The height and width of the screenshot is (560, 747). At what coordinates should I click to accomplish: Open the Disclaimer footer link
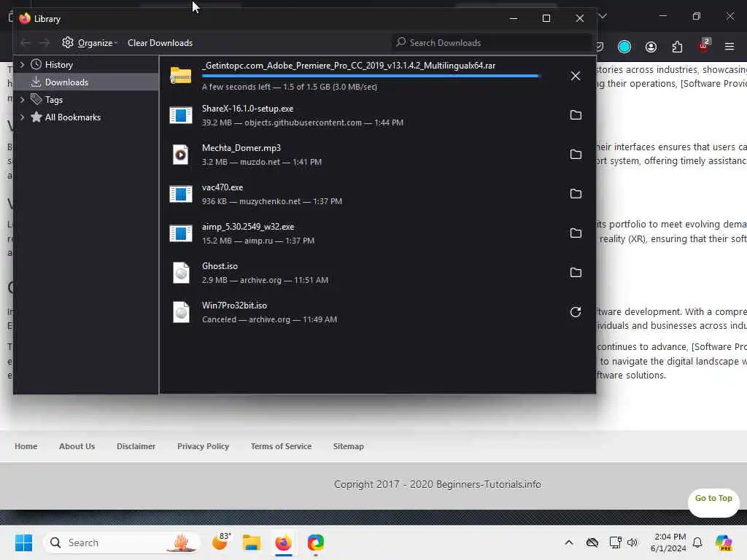tap(136, 446)
